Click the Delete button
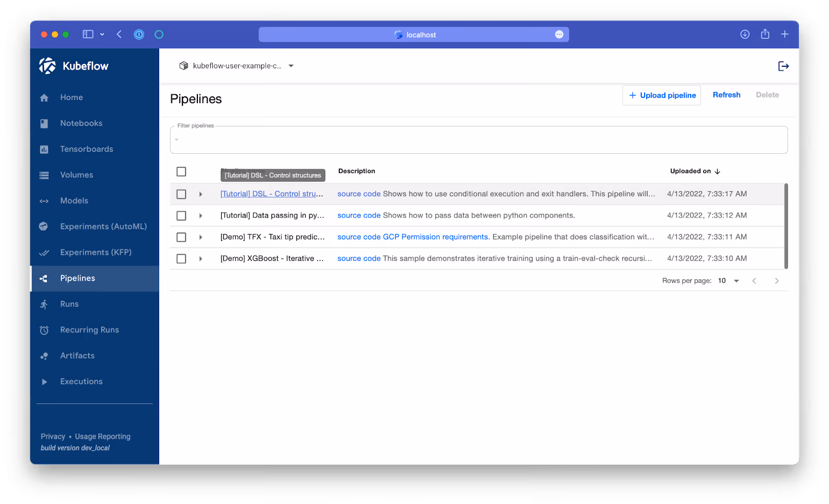829x504 pixels. click(x=767, y=95)
